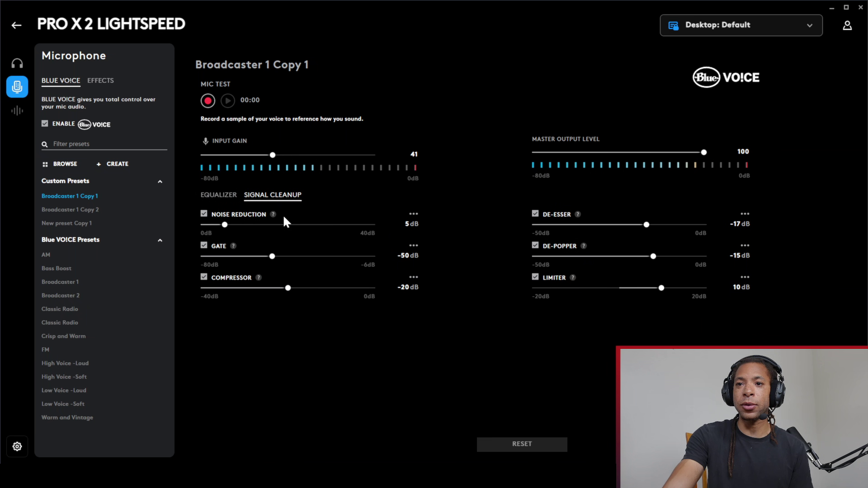Open user account profile icon
Image resolution: width=868 pixels, height=488 pixels.
coord(847,25)
